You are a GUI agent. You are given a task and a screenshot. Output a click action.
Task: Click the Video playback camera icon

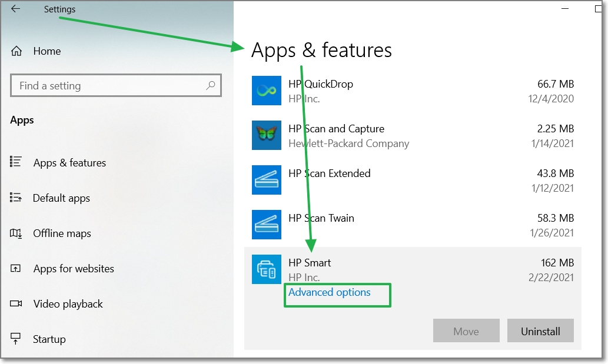point(16,303)
